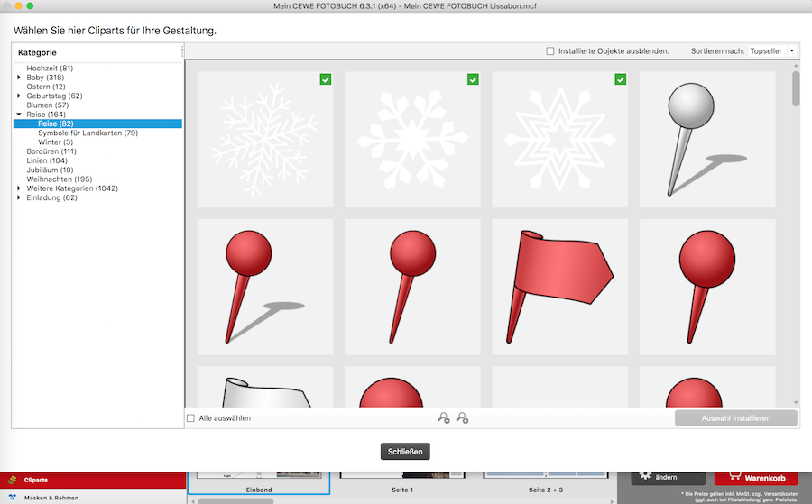812x504 pixels.
Task: Select the highlighted Reise (82) subcategory
Action: [x=97, y=124]
